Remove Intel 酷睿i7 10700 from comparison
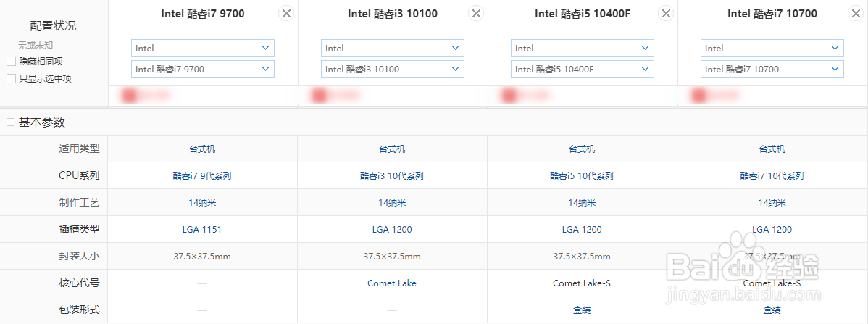This screenshot has width=868, height=324. point(856,14)
